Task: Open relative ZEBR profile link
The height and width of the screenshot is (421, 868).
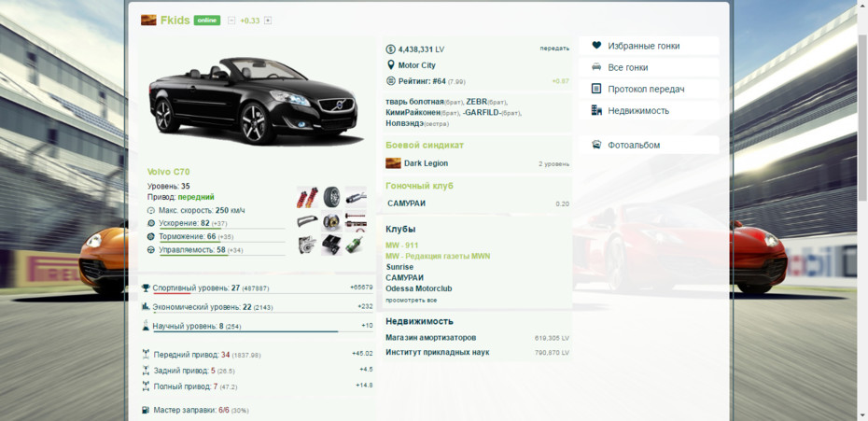Action: click(x=476, y=102)
